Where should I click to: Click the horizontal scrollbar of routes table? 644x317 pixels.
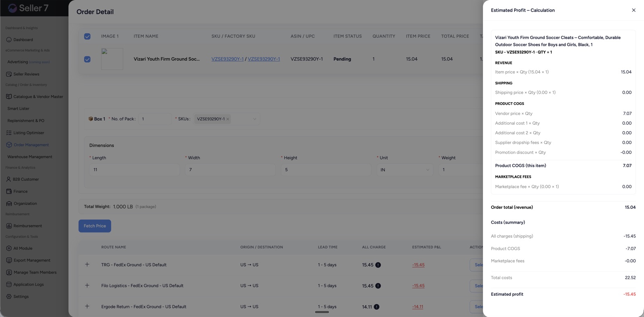tap(322, 312)
